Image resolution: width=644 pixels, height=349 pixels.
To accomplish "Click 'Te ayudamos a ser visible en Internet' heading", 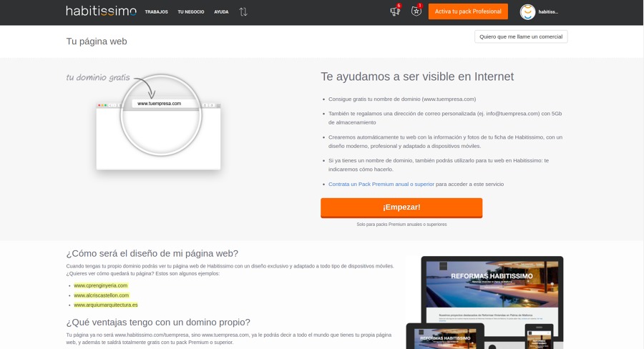I will coord(417,77).
